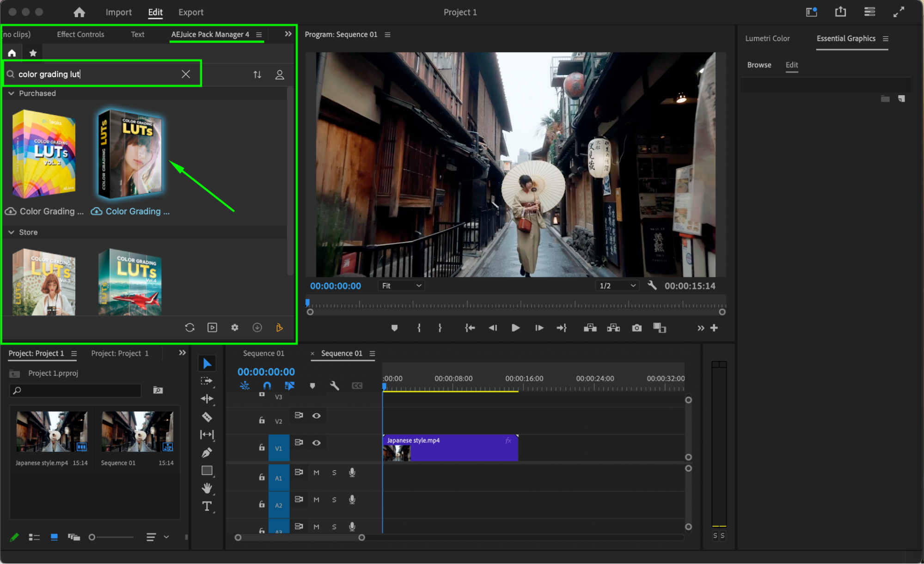Screen dimensions: 924x564
Task: Open the 1/2 playback resolution dropdown
Action: pos(617,286)
